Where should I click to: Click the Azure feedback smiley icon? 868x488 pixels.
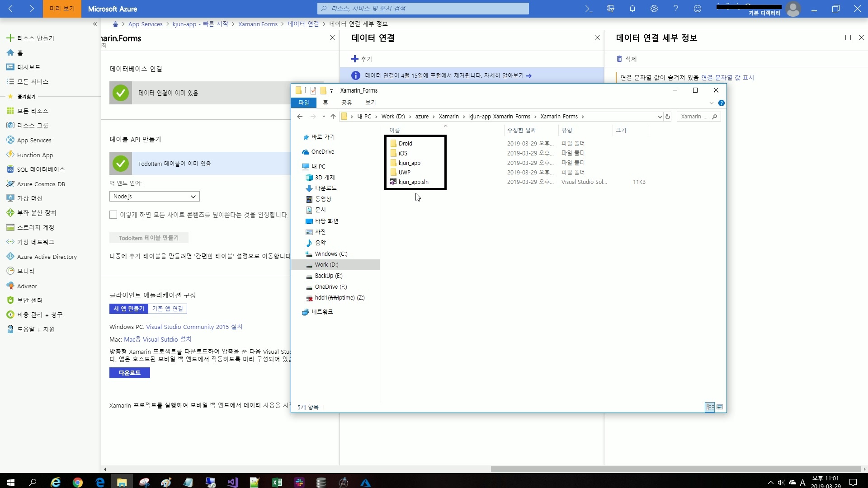click(697, 9)
